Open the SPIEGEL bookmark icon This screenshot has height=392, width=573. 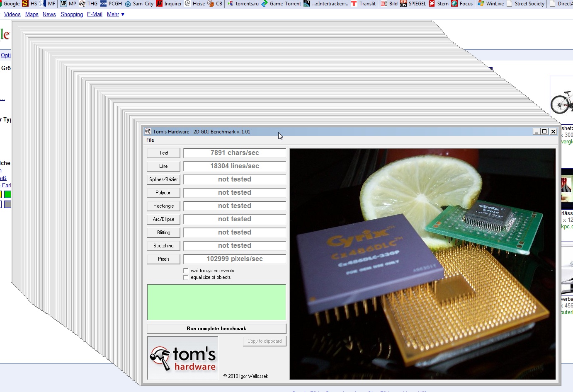(x=403, y=3)
